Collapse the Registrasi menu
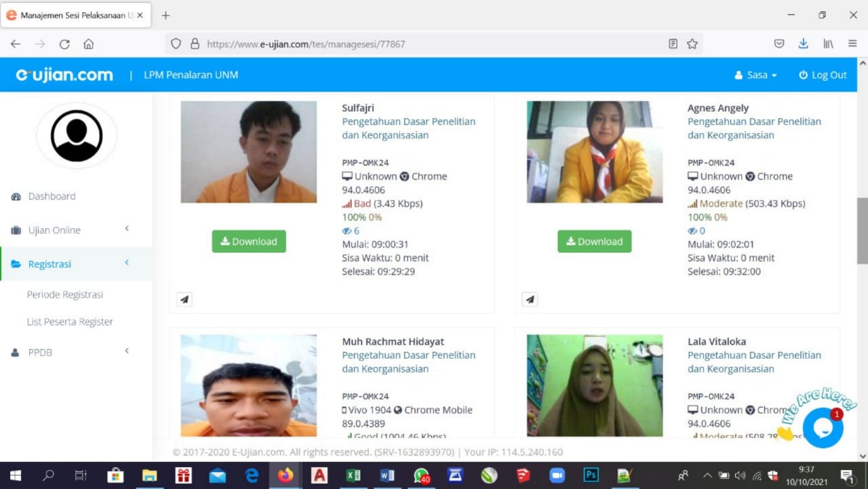 (x=76, y=264)
